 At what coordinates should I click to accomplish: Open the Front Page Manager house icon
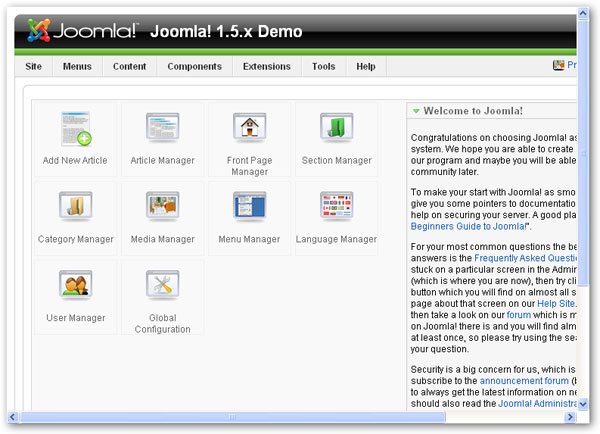249,127
